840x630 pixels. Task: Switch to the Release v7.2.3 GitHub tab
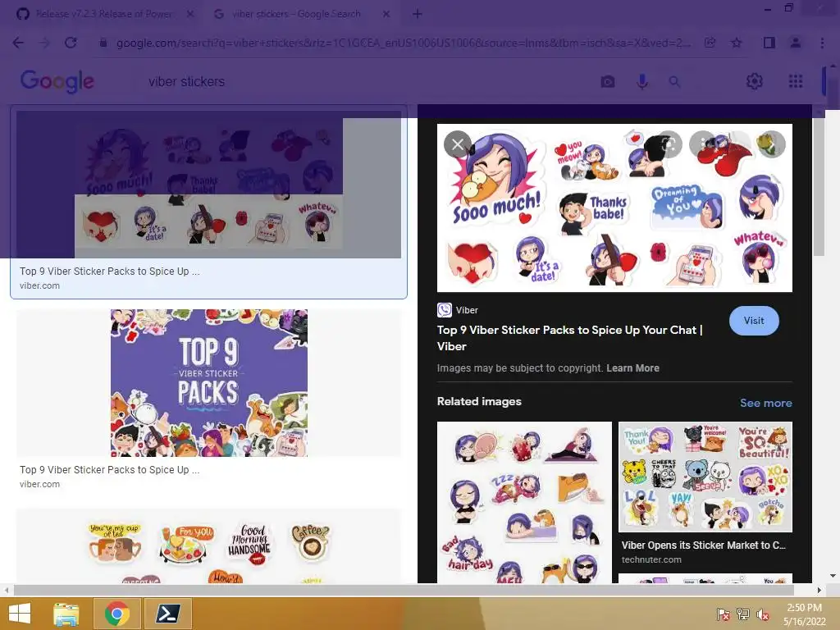tap(104, 14)
